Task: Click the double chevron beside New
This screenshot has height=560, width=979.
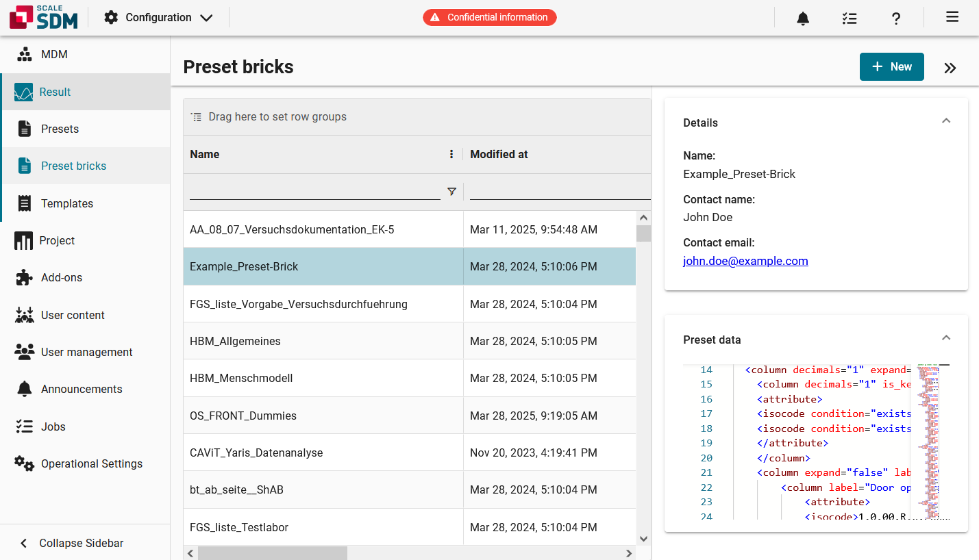Action: (950, 68)
